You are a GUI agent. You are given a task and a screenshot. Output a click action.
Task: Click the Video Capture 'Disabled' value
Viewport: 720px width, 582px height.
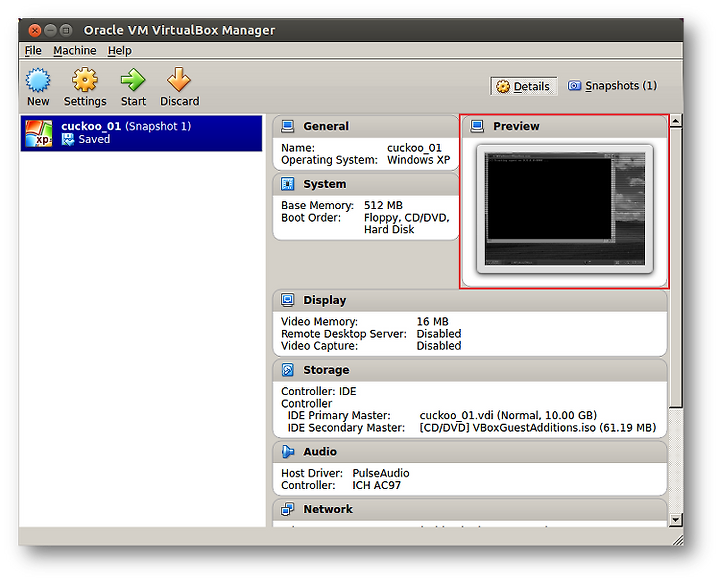pos(439,346)
